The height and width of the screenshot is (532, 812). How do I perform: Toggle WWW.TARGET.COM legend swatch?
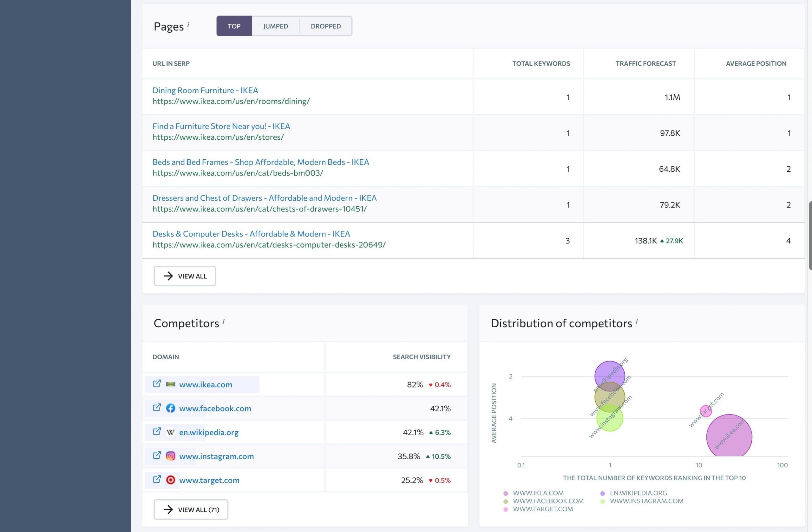coord(506,509)
